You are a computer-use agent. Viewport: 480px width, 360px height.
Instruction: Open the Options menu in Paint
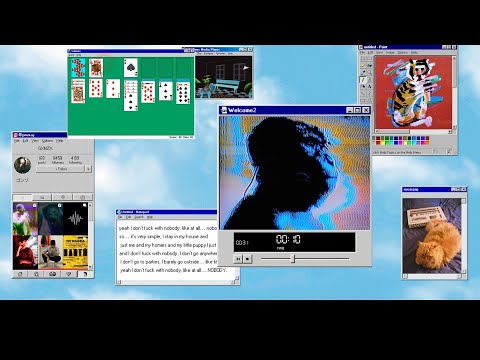coord(403,53)
